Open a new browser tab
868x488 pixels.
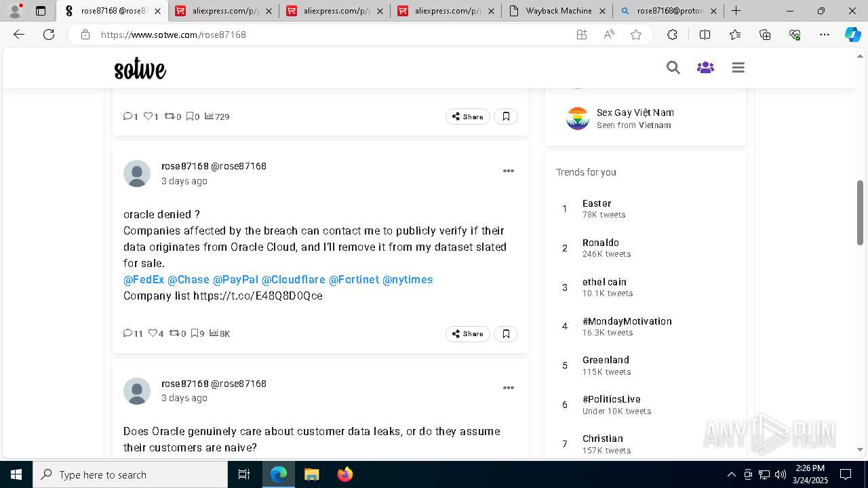click(x=736, y=11)
